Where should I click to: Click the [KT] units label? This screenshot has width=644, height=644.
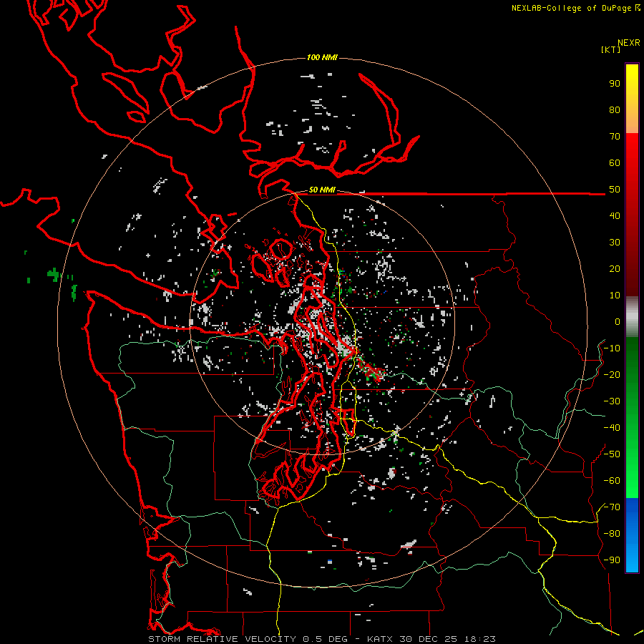pos(611,49)
